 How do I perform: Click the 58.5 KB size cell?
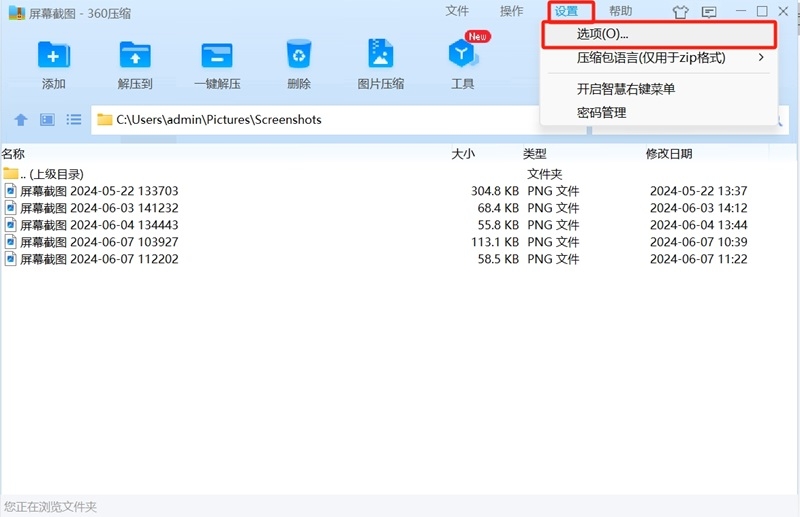pos(498,259)
